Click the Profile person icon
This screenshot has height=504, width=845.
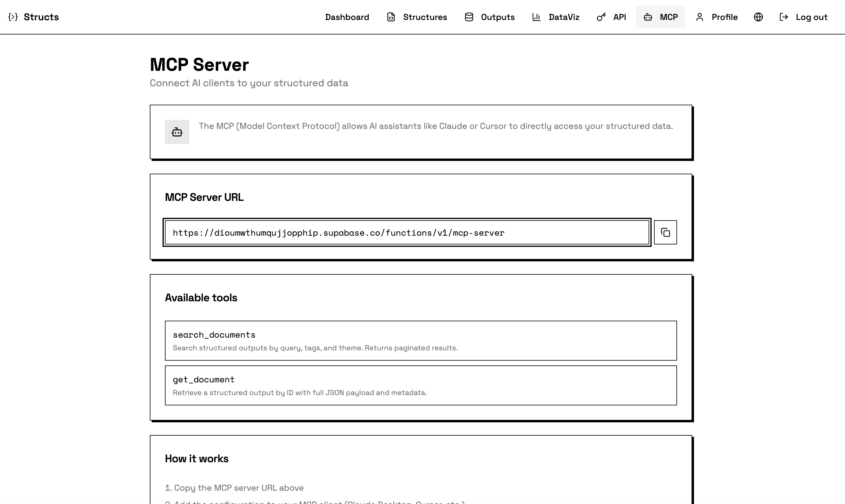pyautogui.click(x=700, y=17)
